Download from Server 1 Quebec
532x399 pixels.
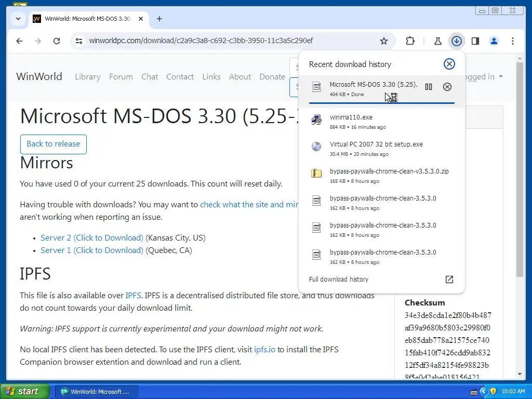[92, 250]
